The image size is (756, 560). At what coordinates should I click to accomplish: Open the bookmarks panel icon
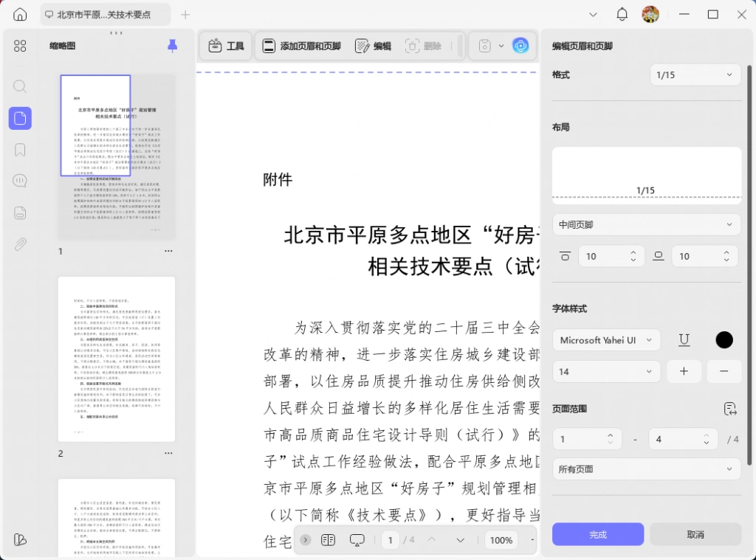tap(20, 150)
